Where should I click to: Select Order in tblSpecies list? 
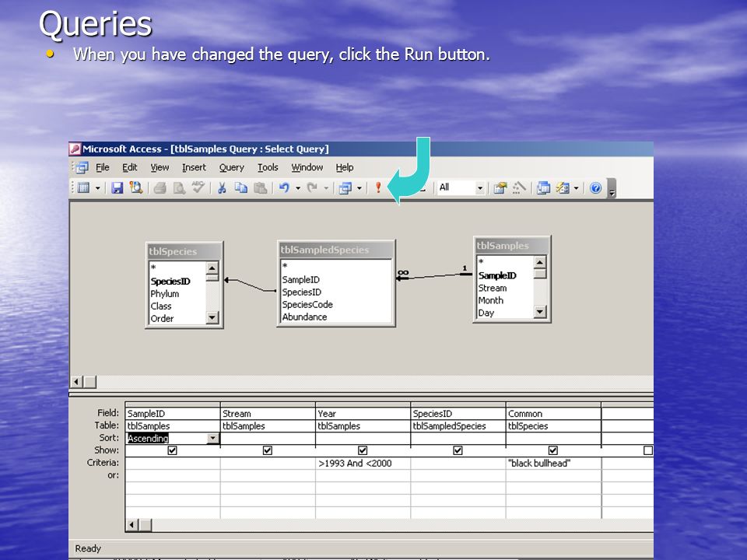tap(162, 319)
